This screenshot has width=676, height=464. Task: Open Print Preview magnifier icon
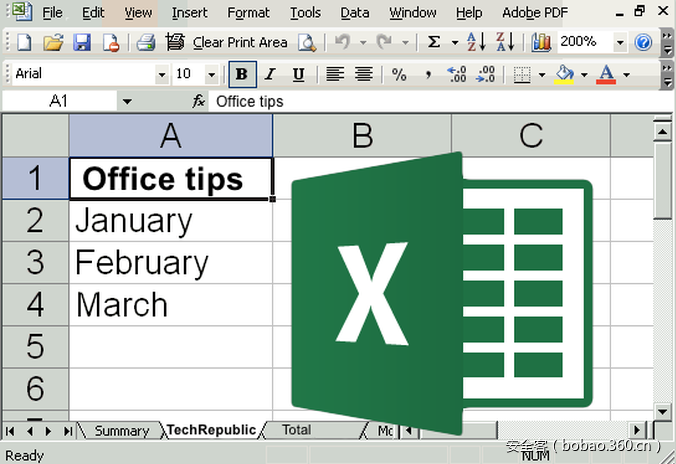coord(306,42)
